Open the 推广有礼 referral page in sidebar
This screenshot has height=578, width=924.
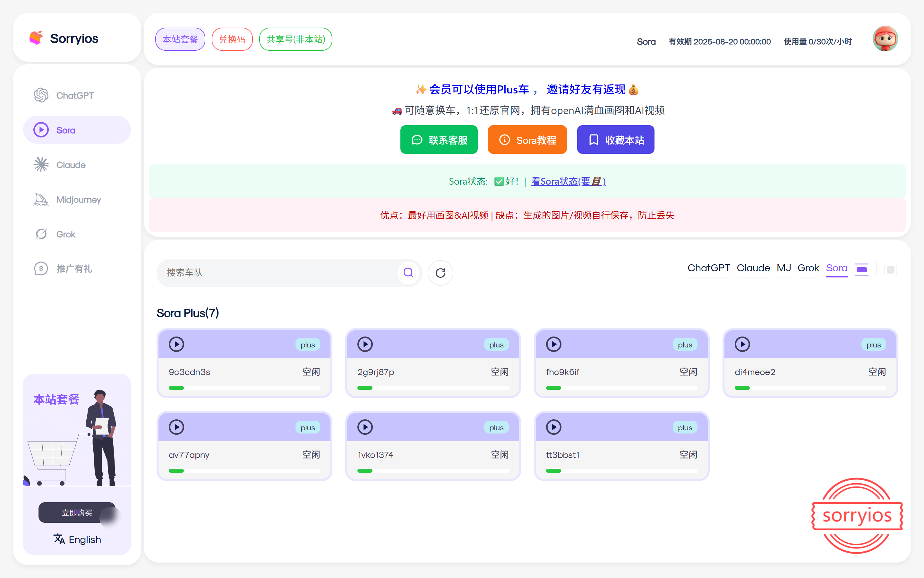coord(77,269)
